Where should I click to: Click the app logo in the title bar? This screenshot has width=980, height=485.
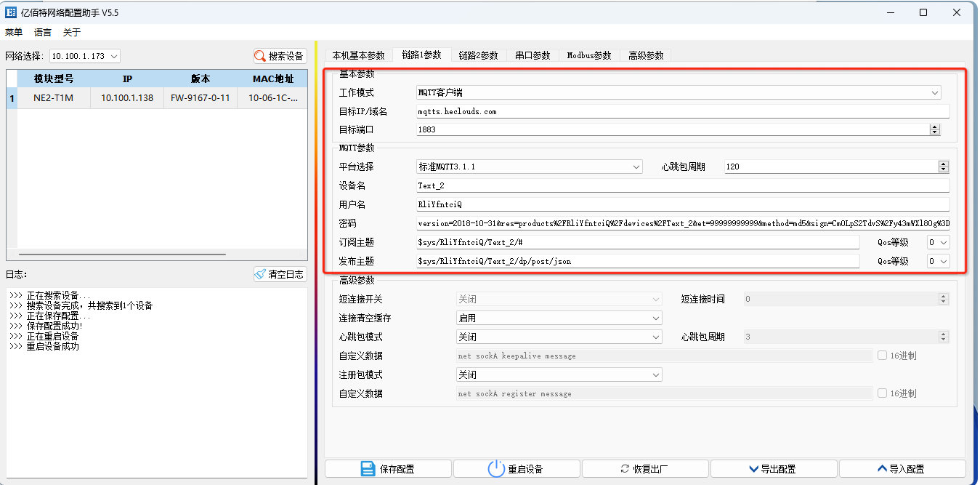(x=10, y=12)
